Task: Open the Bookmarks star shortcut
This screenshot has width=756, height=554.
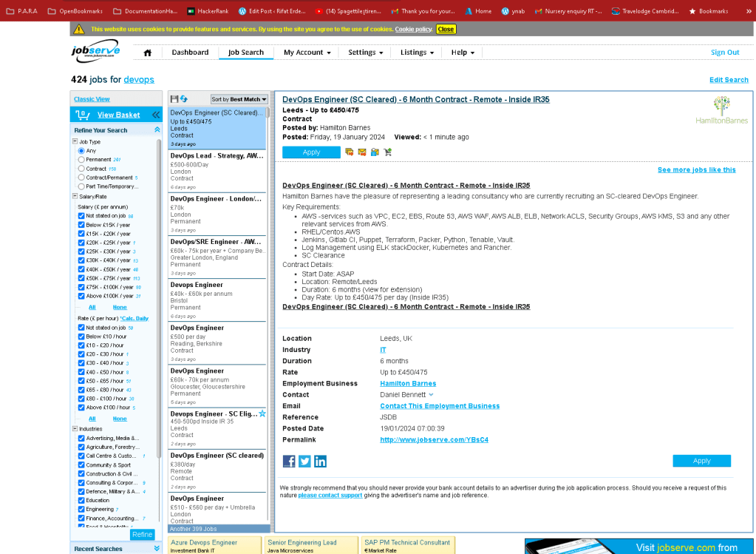Action: pos(708,10)
